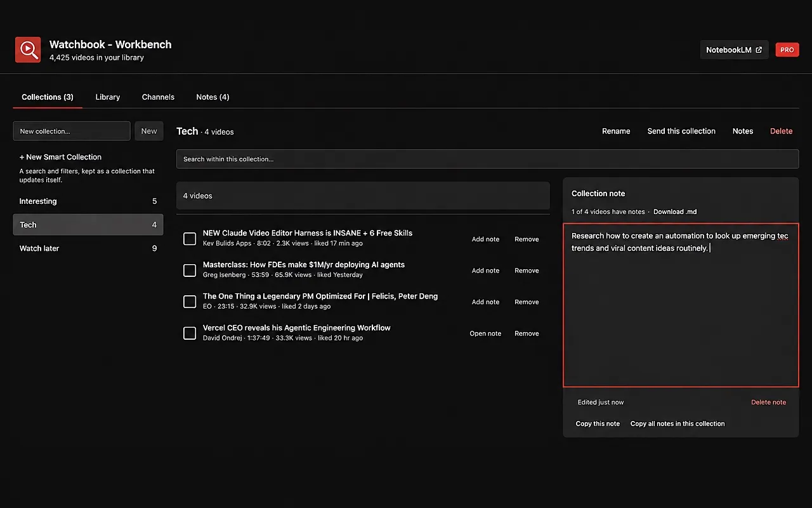Select the Vercel CEO video checkbox
This screenshot has height=508, width=812.
pos(190,333)
